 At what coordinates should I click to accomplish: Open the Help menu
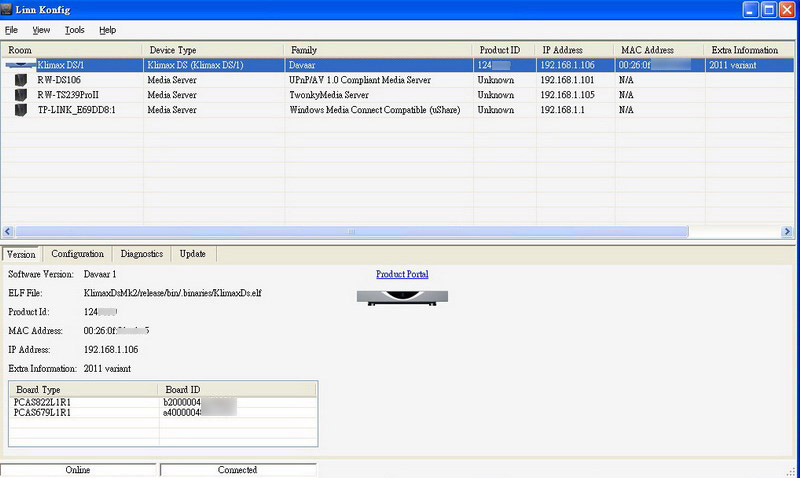tap(108, 30)
